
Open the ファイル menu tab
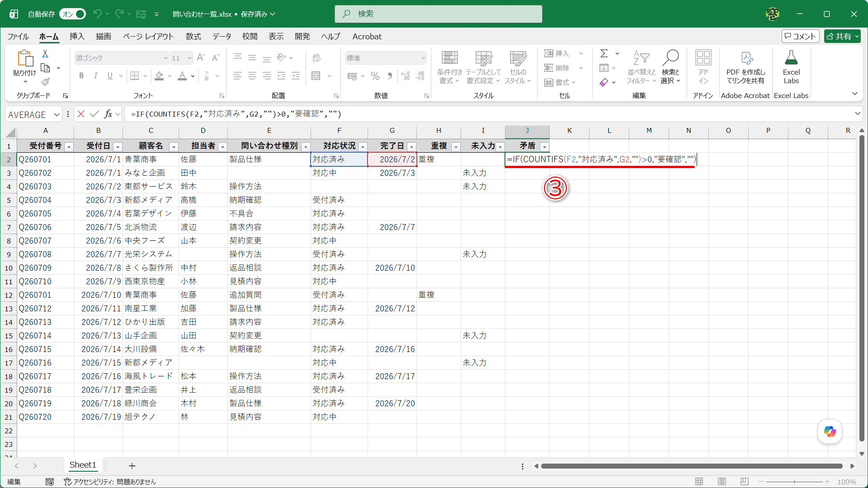click(18, 37)
